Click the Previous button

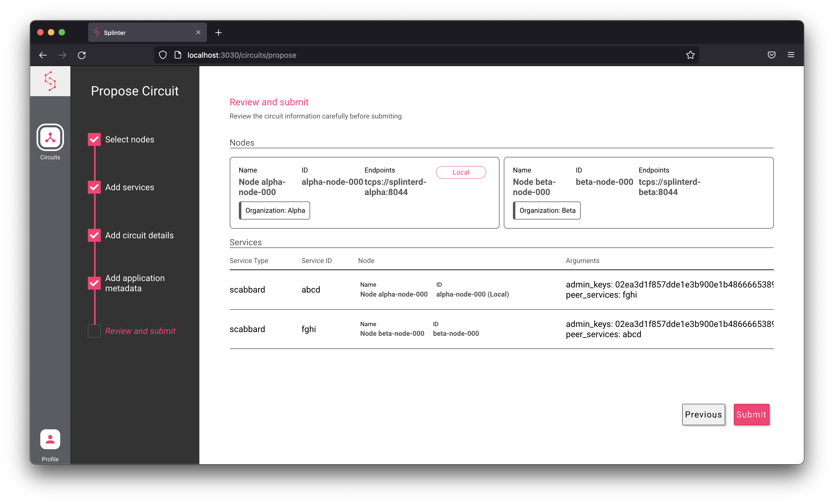[x=703, y=414]
